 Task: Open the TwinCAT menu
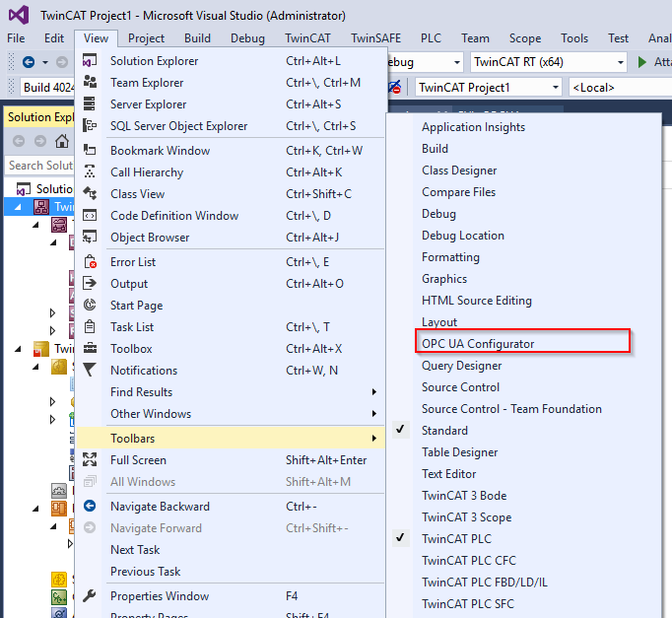pyautogui.click(x=307, y=38)
